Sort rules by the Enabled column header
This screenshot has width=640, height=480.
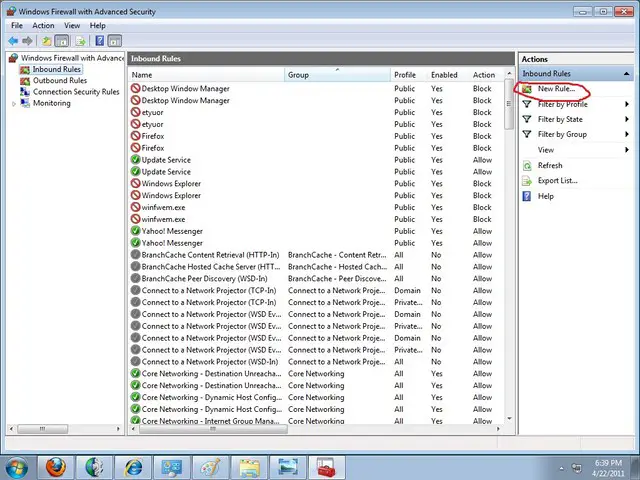coord(448,75)
